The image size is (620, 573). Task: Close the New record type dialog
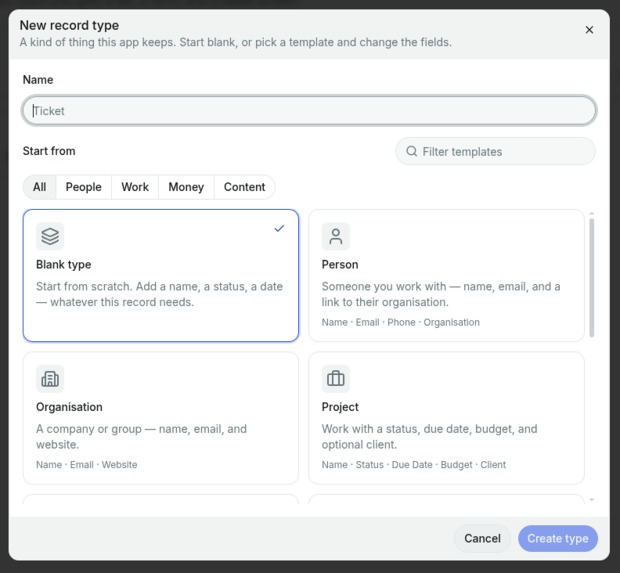coord(589,30)
